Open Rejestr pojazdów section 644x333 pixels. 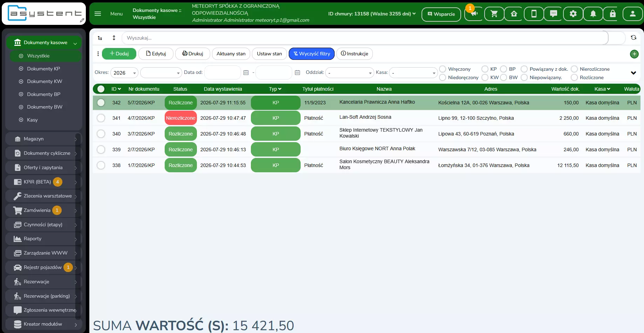43,268
